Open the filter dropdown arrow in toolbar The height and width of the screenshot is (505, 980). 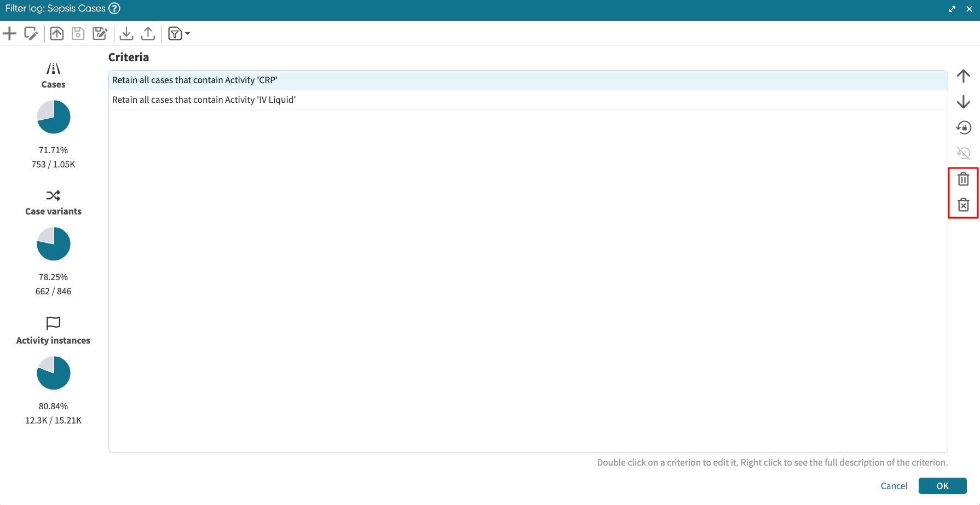click(x=188, y=34)
